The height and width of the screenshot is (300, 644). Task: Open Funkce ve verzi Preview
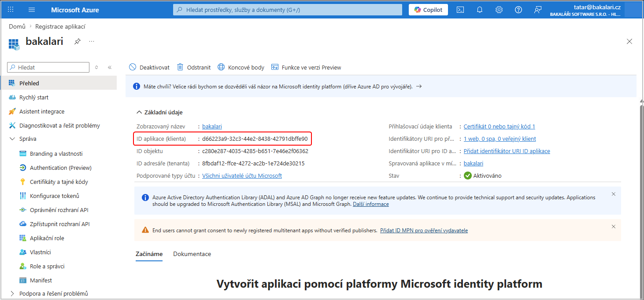[306, 67]
